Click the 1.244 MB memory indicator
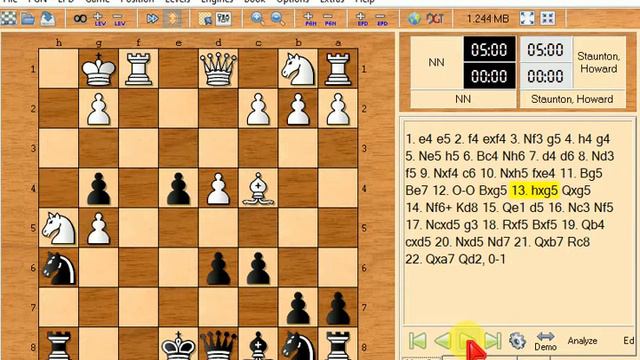 487,19
